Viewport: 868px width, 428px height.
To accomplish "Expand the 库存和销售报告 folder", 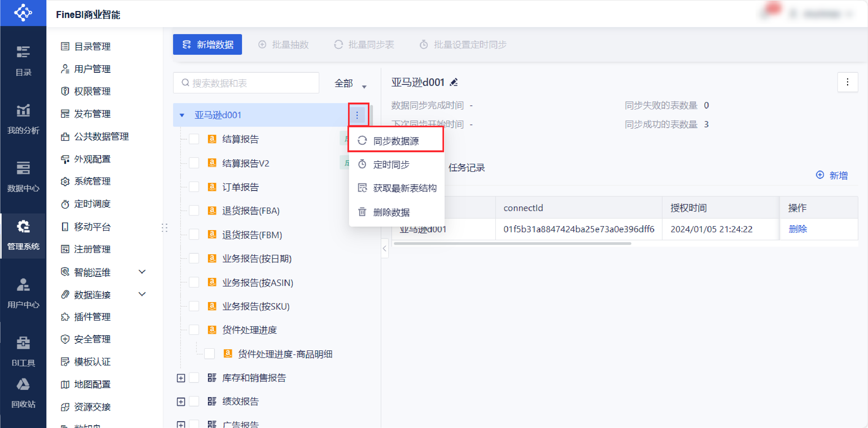I will tap(181, 378).
